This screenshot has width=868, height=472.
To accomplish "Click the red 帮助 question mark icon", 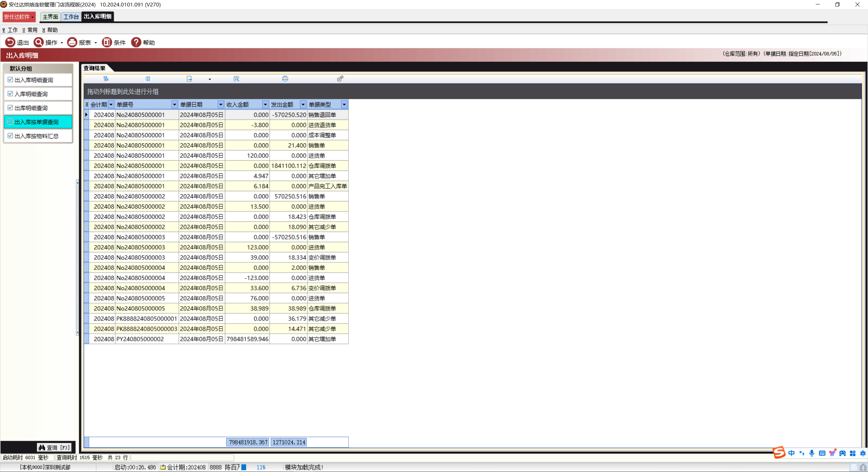I will pyautogui.click(x=136, y=42).
